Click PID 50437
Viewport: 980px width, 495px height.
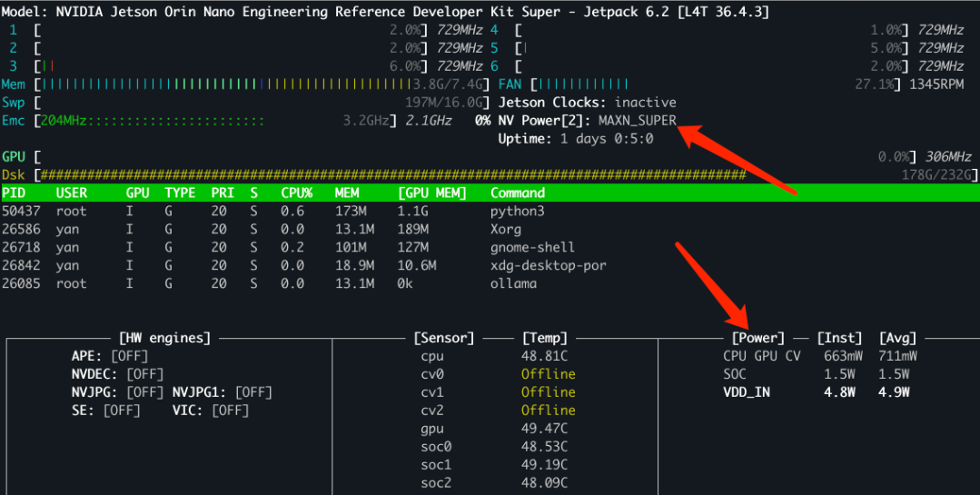[21, 212]
